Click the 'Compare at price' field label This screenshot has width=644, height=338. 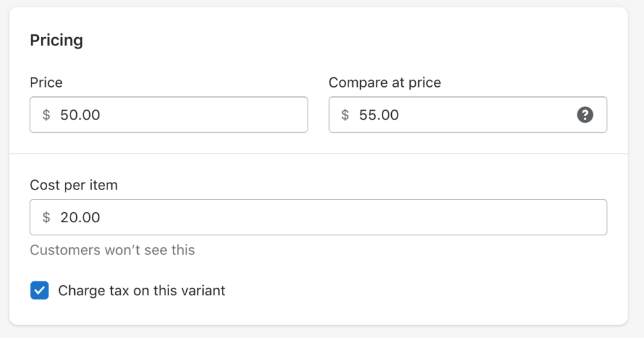[385, 82]
